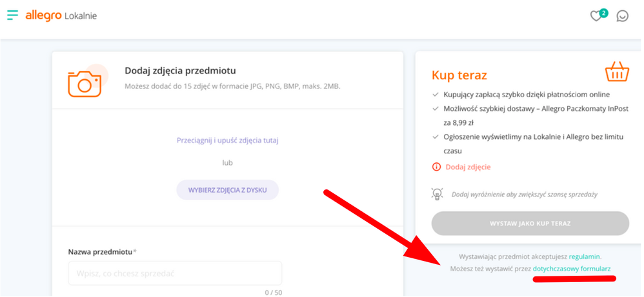Screen dimensions: 644x297
Task: Click the red warning info icon
Action: click(x=436, y=167)
